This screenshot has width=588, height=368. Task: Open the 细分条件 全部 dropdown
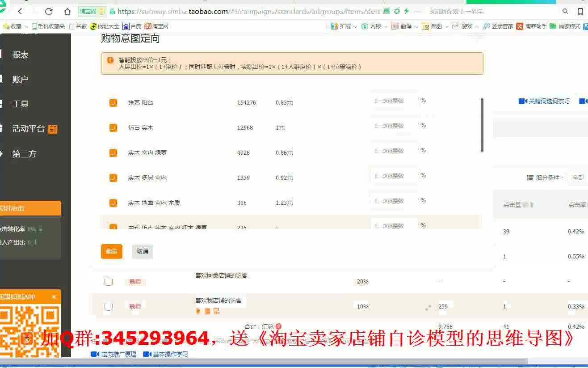578,178
